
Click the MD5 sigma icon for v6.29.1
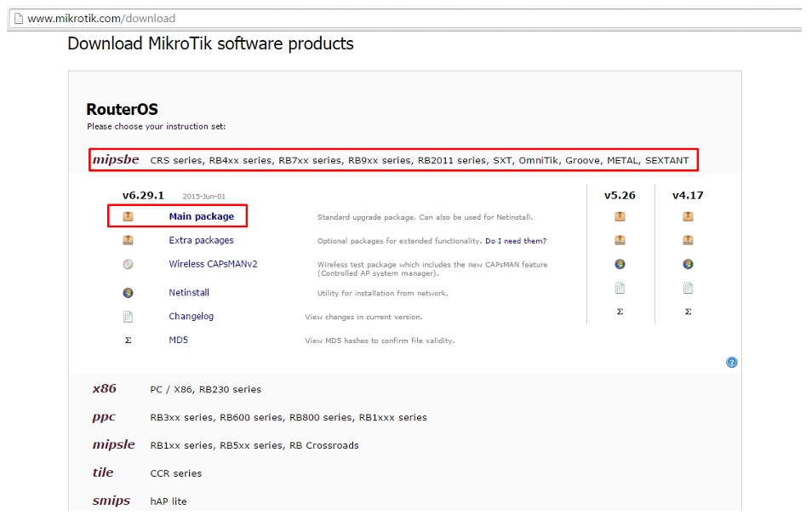[128, 341]
